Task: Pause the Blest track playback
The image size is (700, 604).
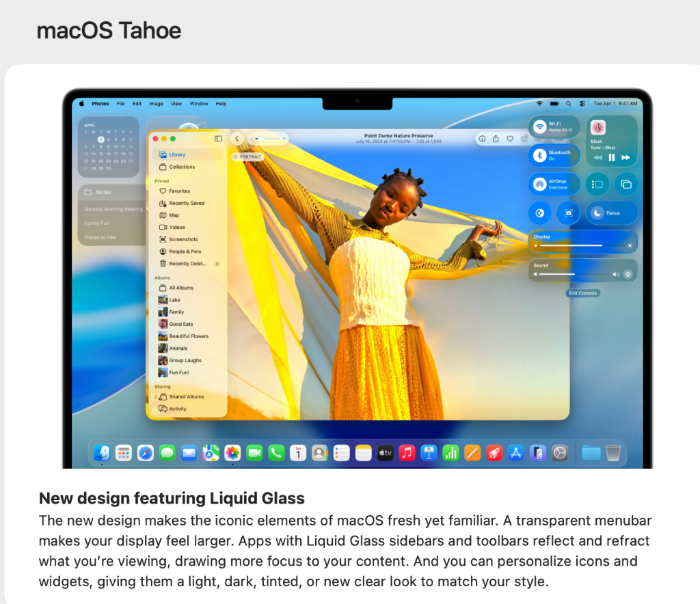Action: (612, 157)
